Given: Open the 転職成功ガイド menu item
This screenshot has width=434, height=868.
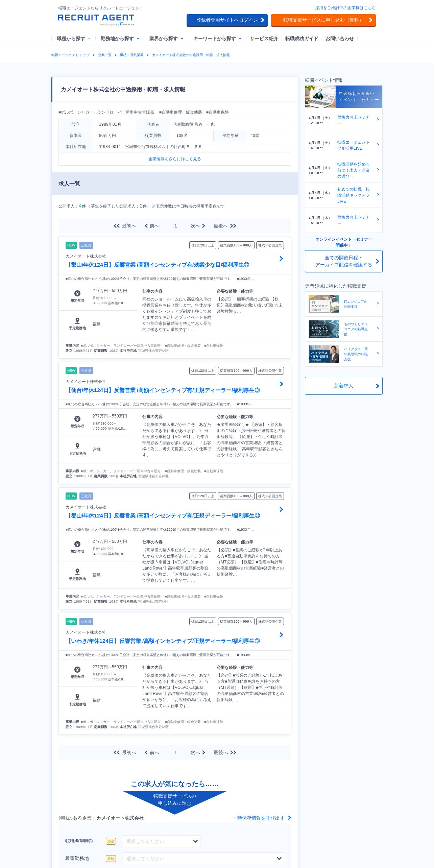Looking at the screenshot, I should pyautogui.click(x=302, y=39).
